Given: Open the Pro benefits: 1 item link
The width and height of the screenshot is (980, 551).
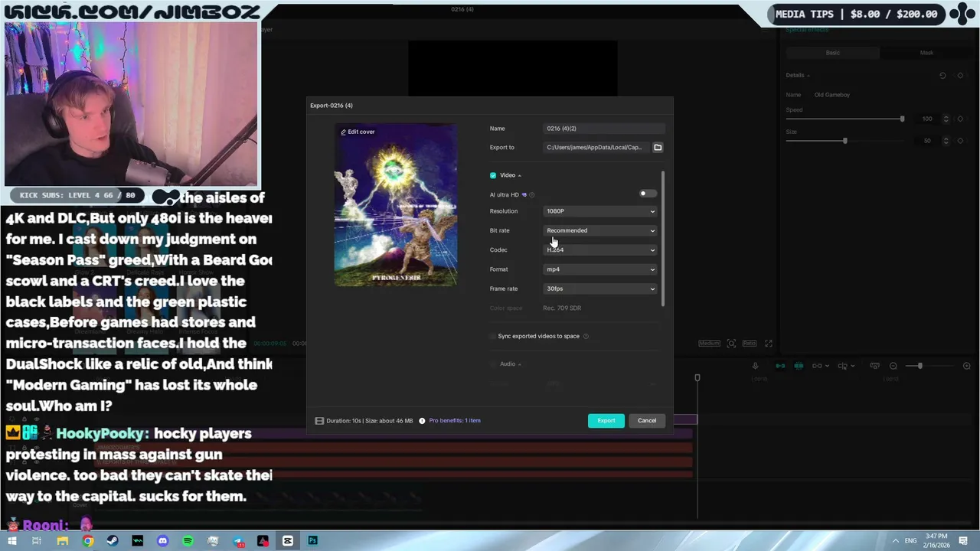Looking at the screenshot, I should [x=455, y=420].
